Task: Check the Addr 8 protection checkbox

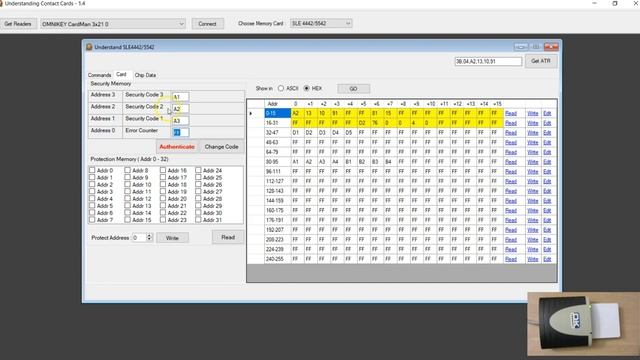Action: (x=127, y=170)
